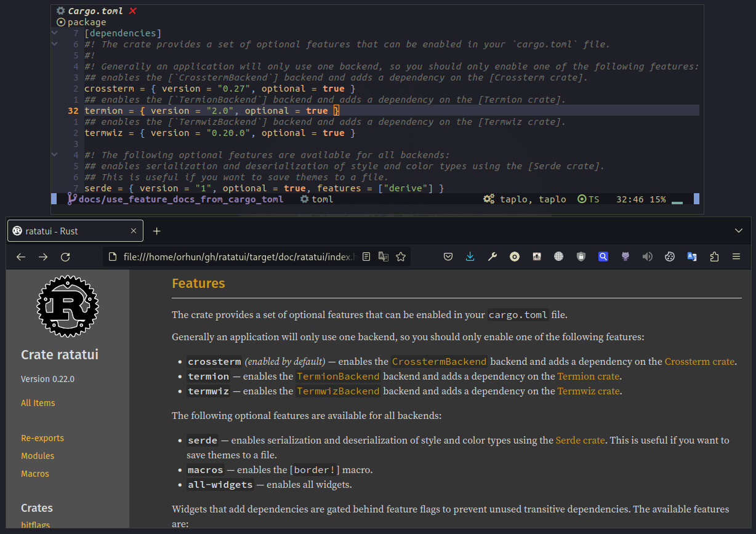Click the git branch icon in the status line
This screenshot has height=534, width=756.
[x=71, y=199]
